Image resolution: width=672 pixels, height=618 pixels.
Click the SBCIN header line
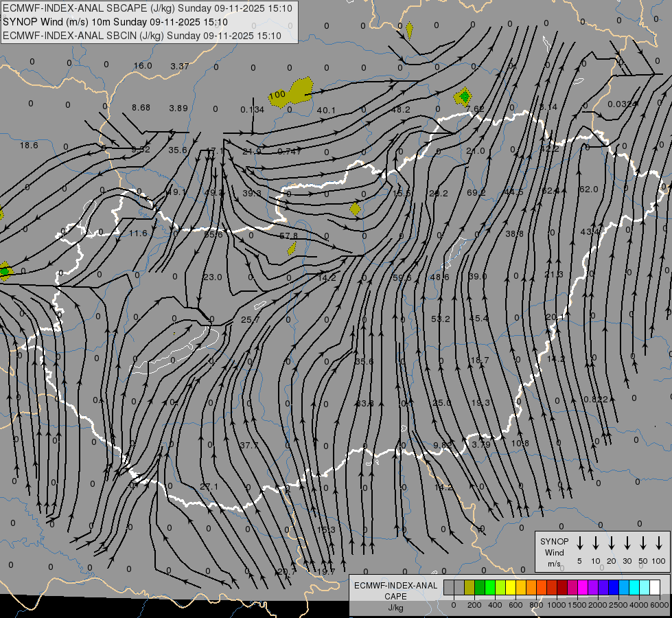click(142, 36)
